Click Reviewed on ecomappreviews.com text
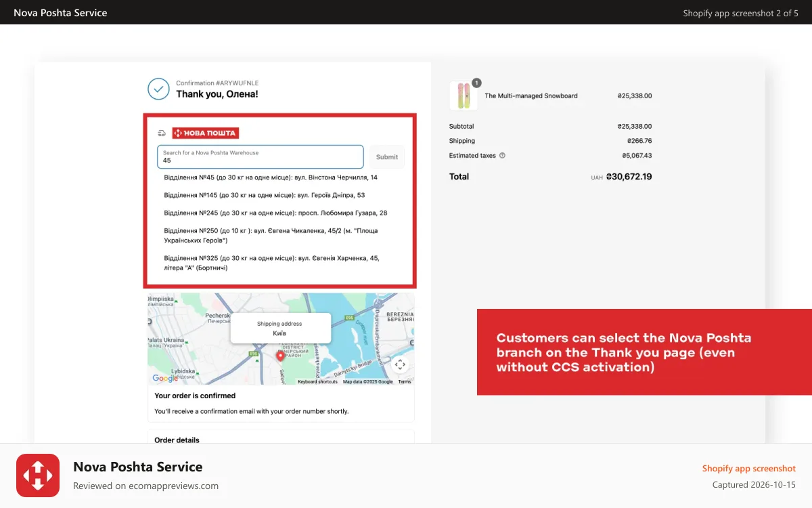Viewport: 812px width, 508px height. [145, 486]
